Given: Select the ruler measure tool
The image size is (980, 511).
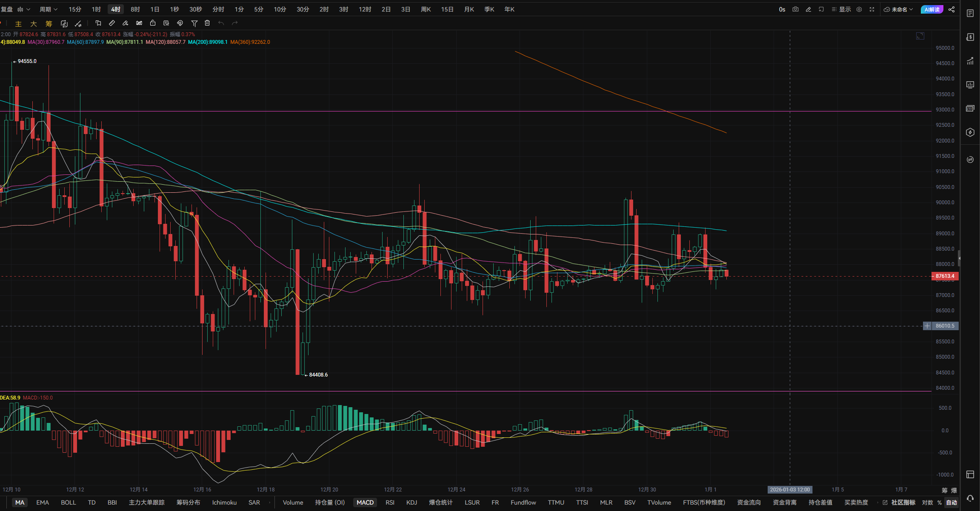Looking at the screenshot, I should (112, 23).
